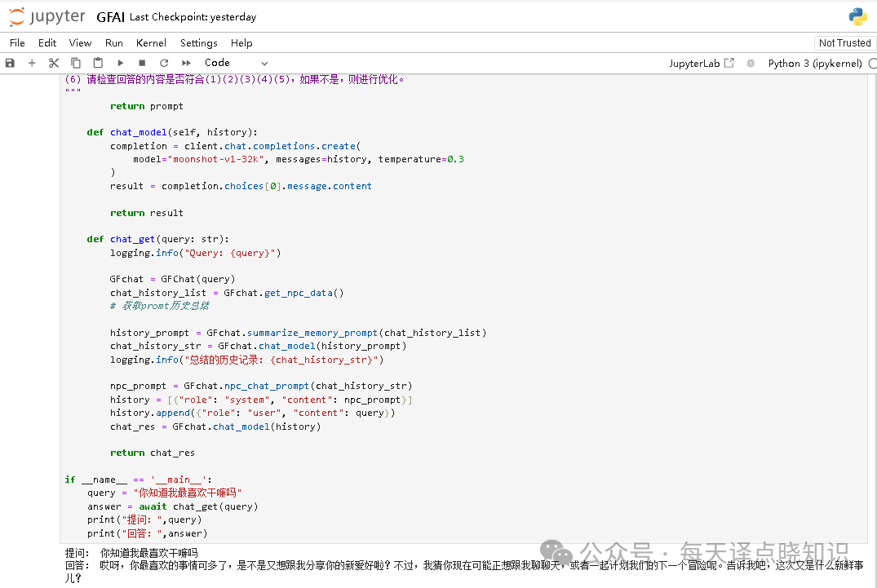Restart kernel and run all cells icon
This screenshot has height=588, width=877.
tap(186, 63)
